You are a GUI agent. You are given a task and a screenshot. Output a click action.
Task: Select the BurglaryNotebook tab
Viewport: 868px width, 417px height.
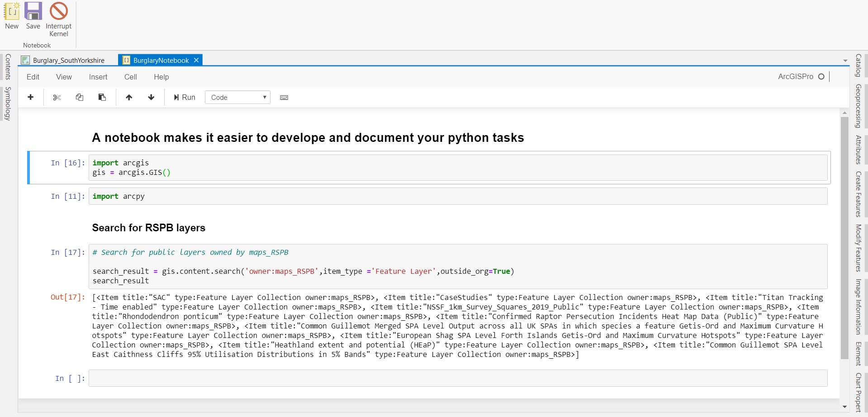161,60
